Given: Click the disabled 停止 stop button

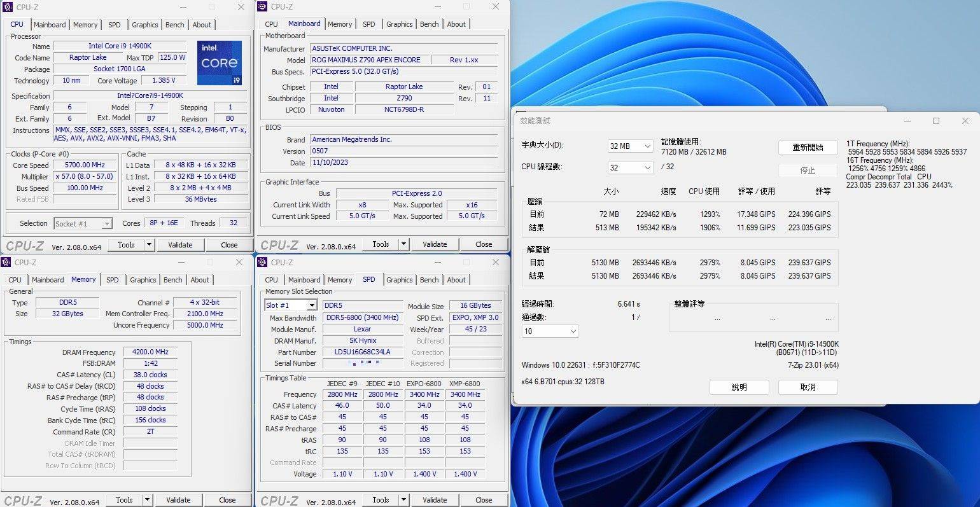Looking at the screenshot, I should 808,170.
